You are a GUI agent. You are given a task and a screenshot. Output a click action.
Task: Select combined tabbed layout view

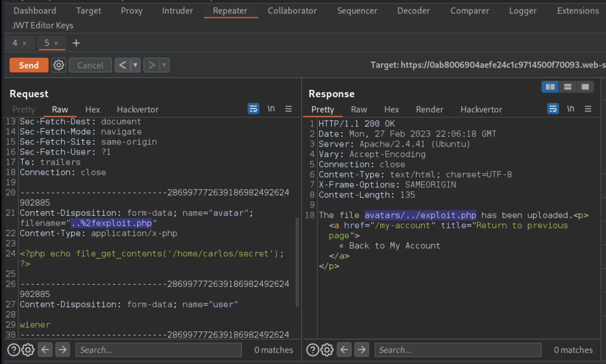point(585,87)
